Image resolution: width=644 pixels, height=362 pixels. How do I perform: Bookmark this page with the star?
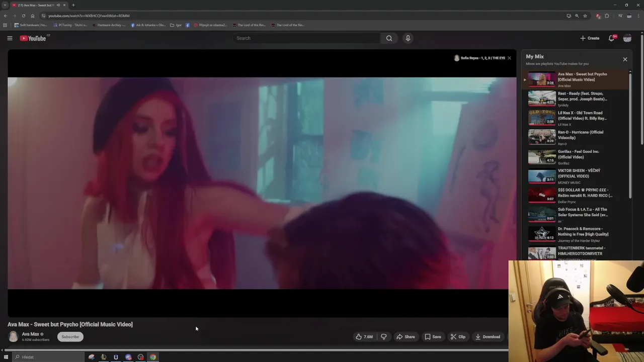coord(585,16)
